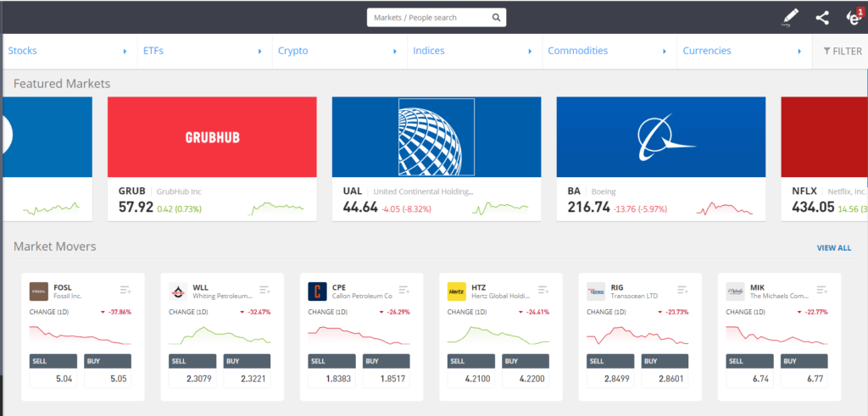Click the BA price 216.74
This screenshot has height=416, width=868.
589,208
